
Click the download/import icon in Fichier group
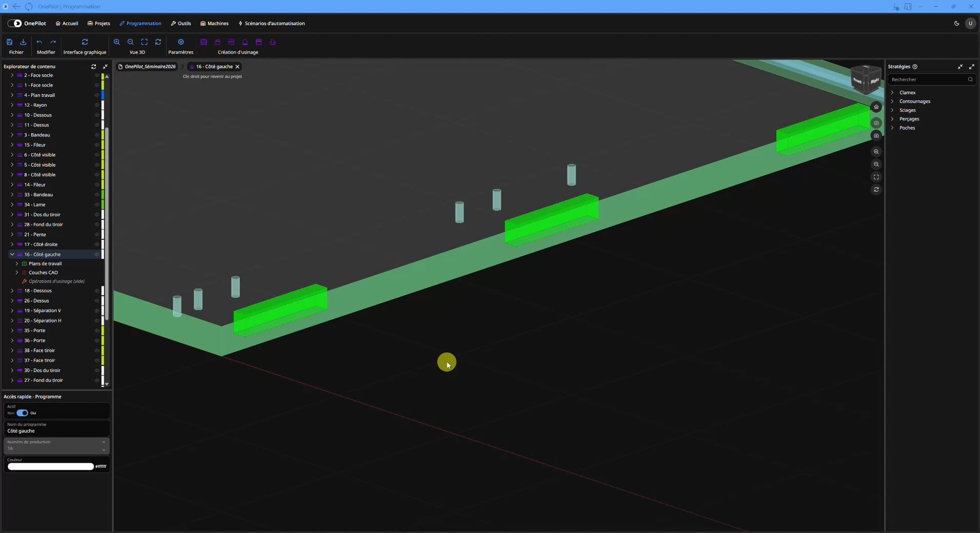point(23,42)
